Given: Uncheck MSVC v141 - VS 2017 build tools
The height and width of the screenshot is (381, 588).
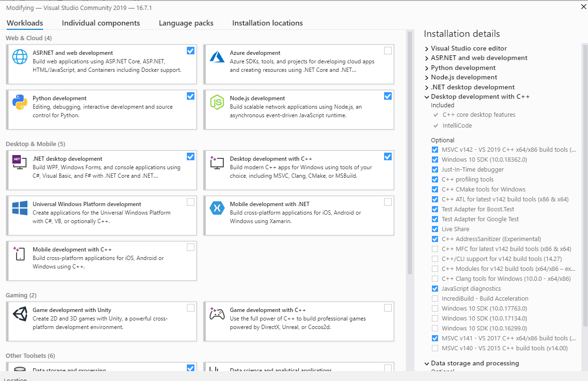Looking at the screenshot, I should click(435, 338).
